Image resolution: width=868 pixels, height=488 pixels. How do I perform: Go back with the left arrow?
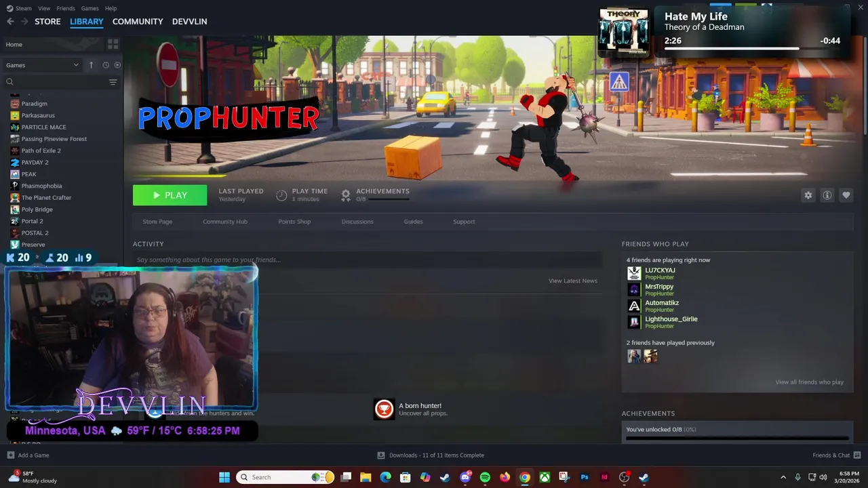[10, 22]
